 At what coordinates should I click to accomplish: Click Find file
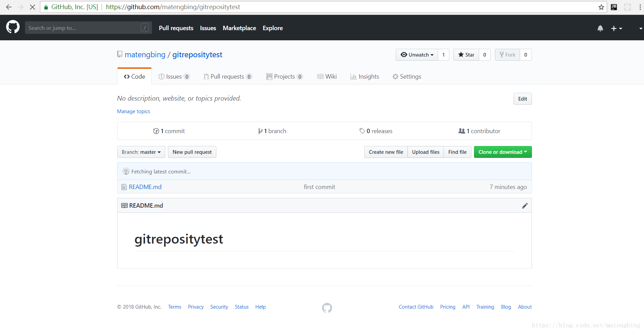coord(457,152)
